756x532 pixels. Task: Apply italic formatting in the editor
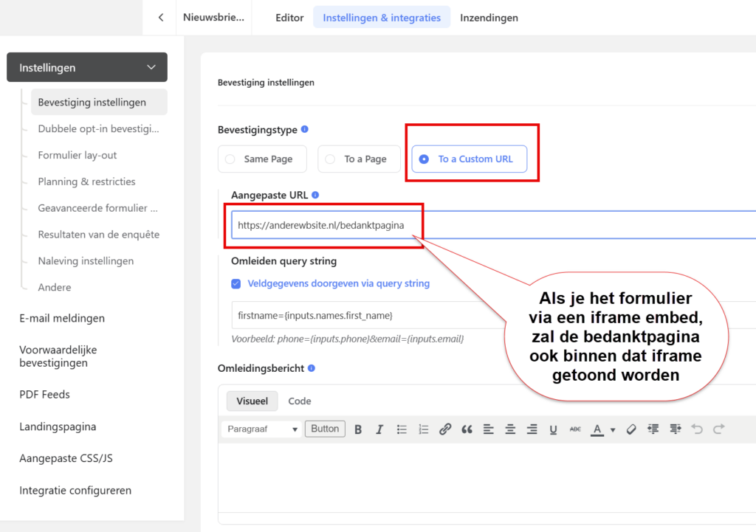[x=379, y=429]
